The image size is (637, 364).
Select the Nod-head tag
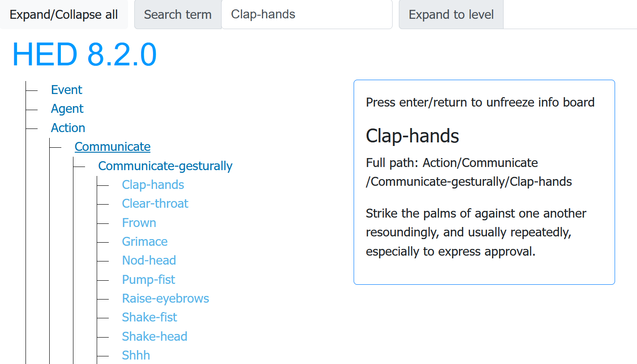coord(149,261)
